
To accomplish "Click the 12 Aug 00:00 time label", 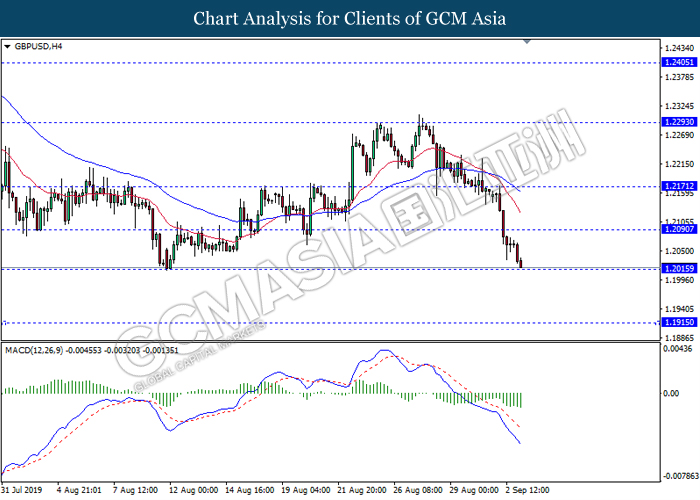I will pos(193,490).
